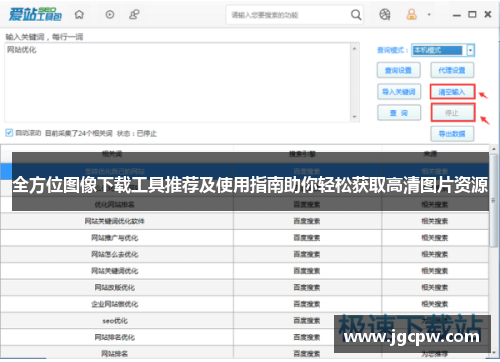
Task: Open the user feedback person icon
Action: click(x=134, y=15)
